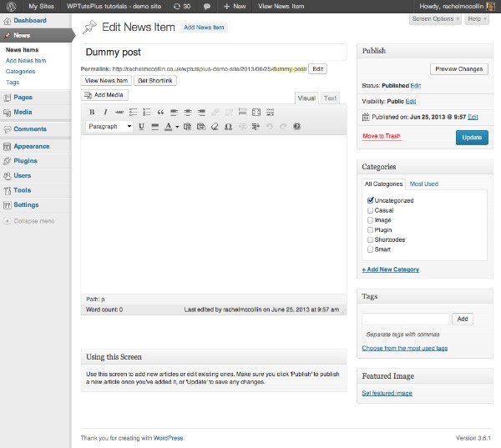Viewport: 501px width, 448px height.
Task: Expand Screen Options panel
Action: 435,19
